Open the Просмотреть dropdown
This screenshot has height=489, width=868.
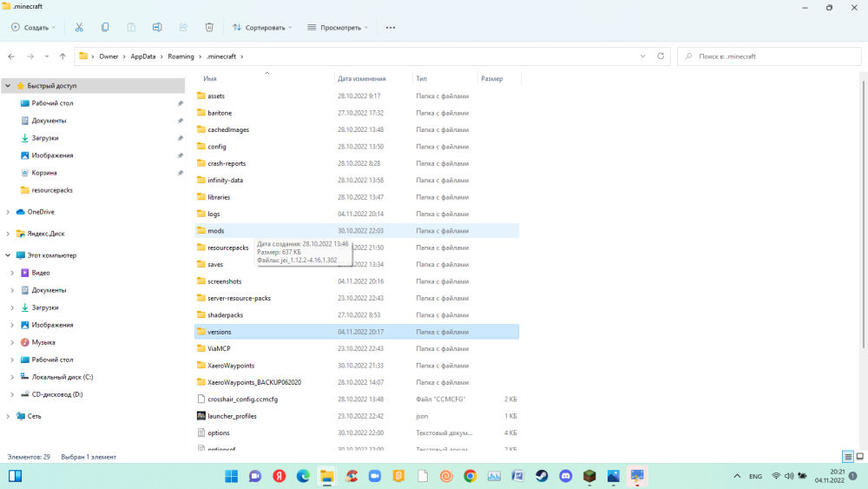pos(338,27)
